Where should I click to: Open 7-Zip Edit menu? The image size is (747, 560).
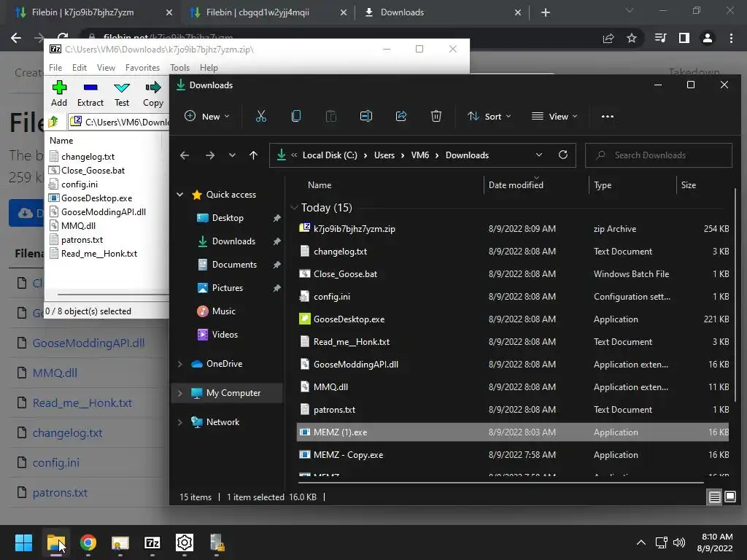click(79, 68)
